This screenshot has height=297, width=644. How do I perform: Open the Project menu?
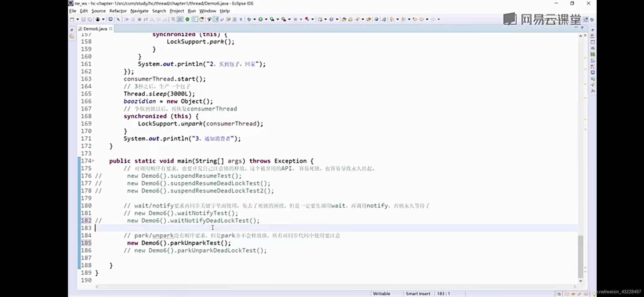(177, 11)
